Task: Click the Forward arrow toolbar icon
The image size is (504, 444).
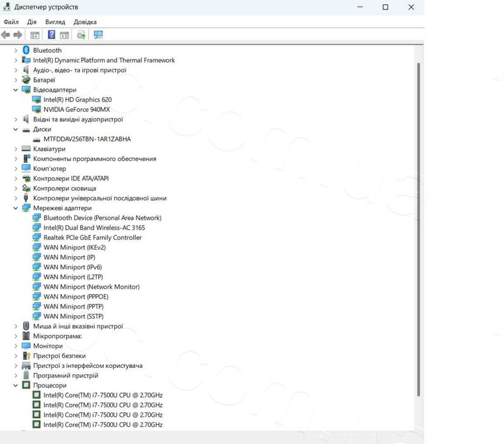Action: pyautogui.click(x=18, y=35)
